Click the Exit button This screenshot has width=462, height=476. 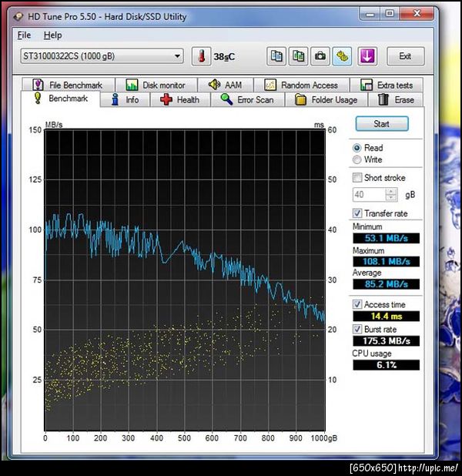(405, 56)
